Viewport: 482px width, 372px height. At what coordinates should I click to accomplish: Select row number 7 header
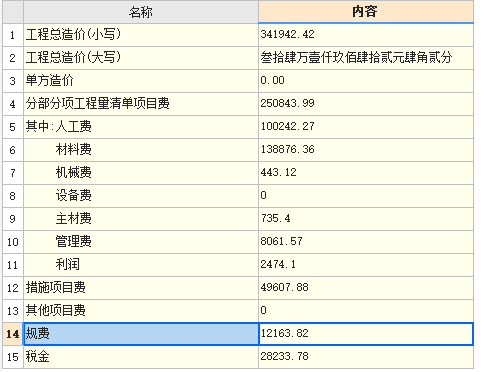click(13, 173)
